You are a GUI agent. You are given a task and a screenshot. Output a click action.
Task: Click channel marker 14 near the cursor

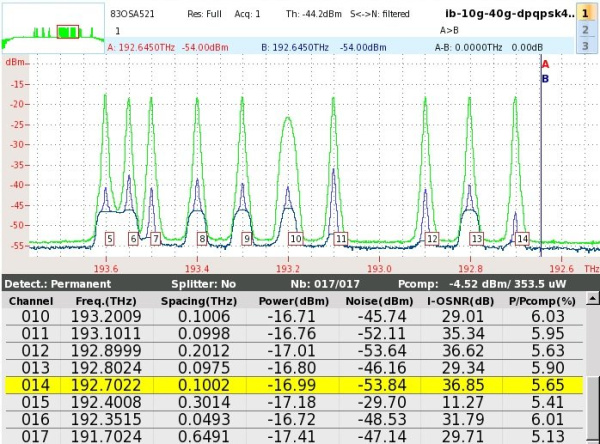[x=522, y=239]
